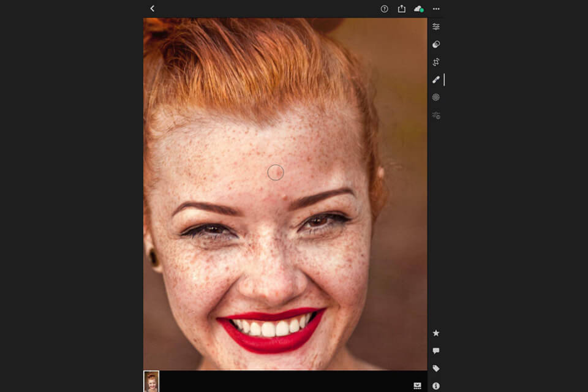Select the grayed-out tool below Masking
The width and height of the screenshot is (588, 392).
(436, 114)
